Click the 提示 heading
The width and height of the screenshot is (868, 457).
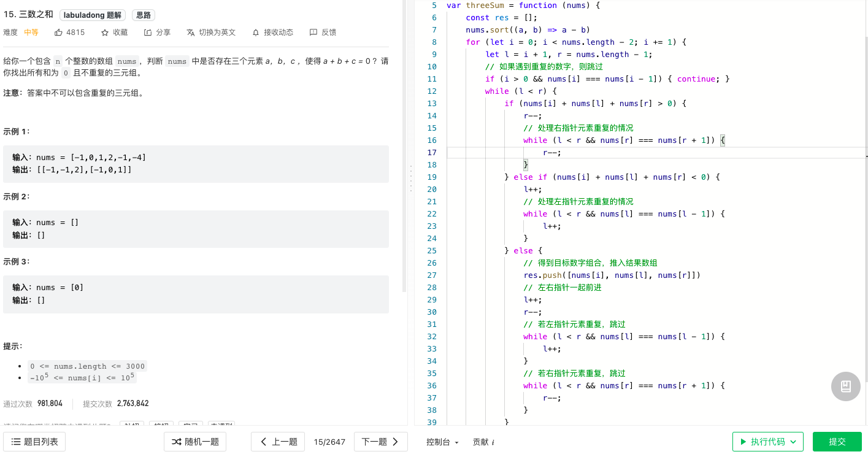tap(13, 347)
